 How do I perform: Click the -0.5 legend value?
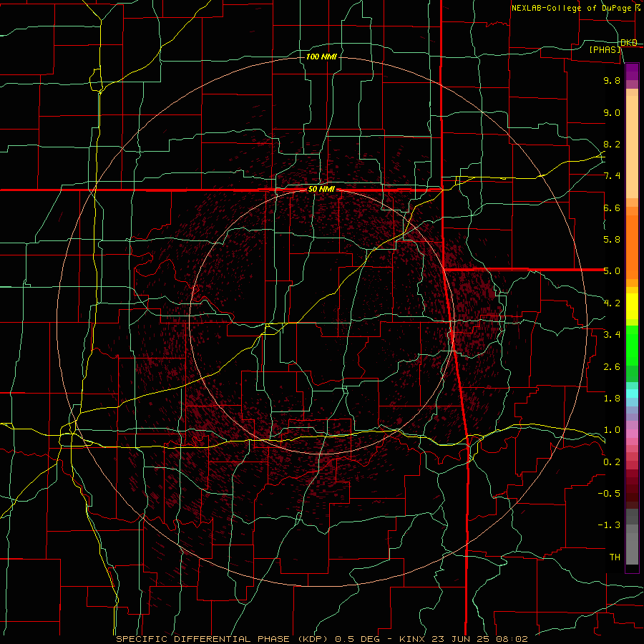[x=609, y=494]
